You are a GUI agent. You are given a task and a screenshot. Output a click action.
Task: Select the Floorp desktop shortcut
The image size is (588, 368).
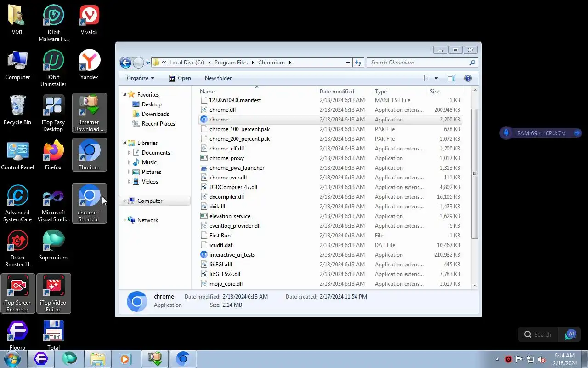pyautogui.click(x=17, y=335)
